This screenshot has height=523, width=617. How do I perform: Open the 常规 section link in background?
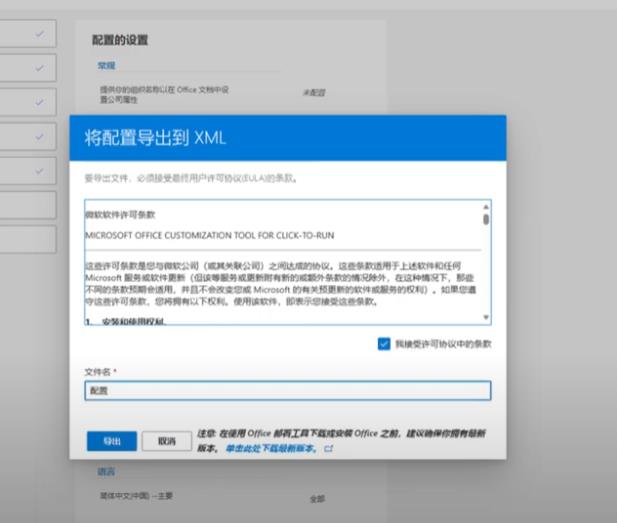pyautogui.click(x=106, y=65)
